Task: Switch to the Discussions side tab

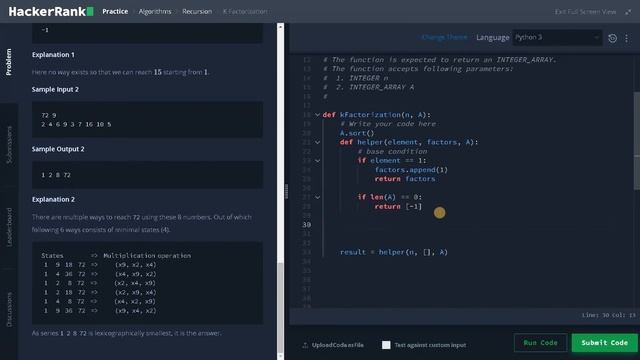Action: point(9,309)
